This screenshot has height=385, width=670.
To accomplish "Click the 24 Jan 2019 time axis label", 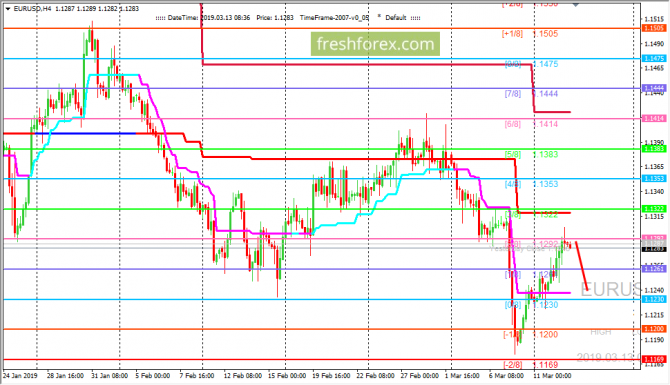I will click(x=20, y=376).
